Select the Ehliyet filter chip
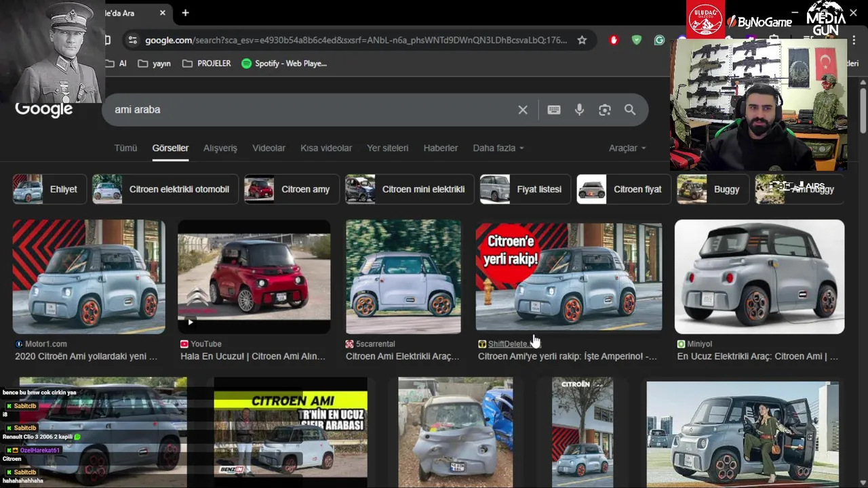 (x=50, y=189)
